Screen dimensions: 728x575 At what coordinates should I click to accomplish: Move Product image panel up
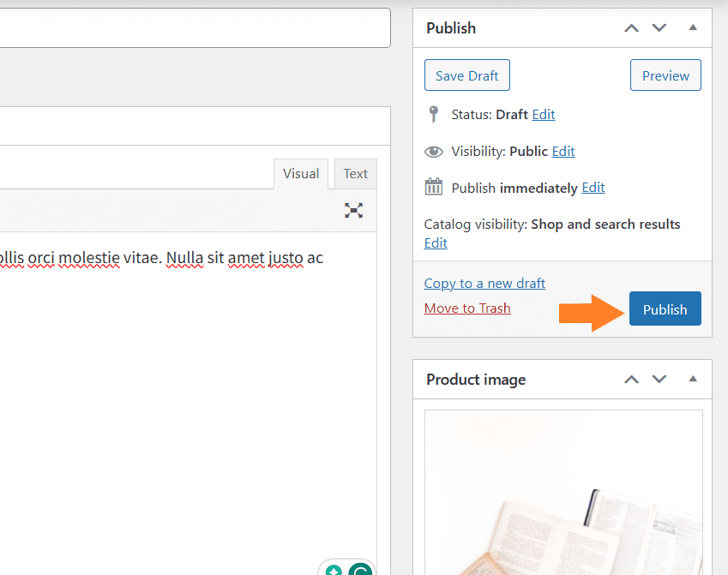pyautogui.click(x=631, y=379)
